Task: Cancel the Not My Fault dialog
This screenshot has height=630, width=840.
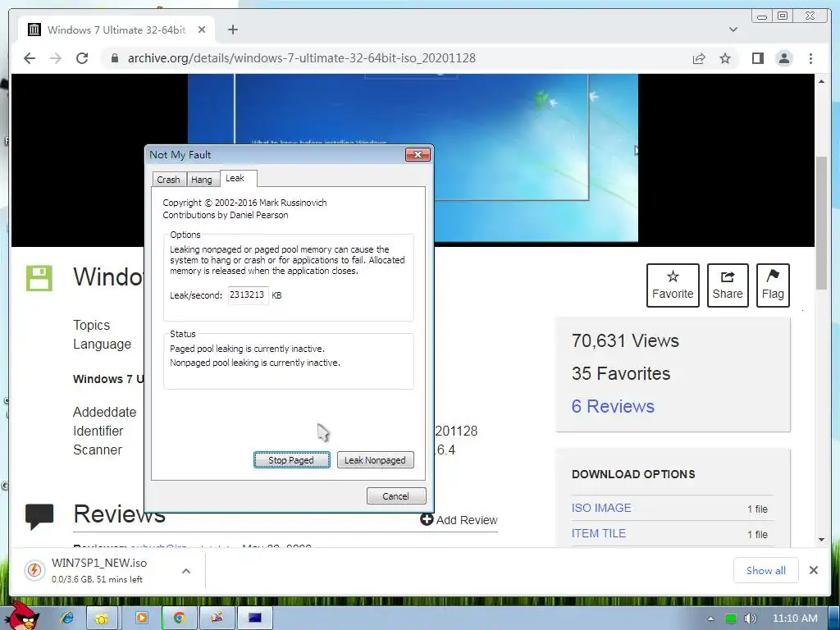Action: click(396, 496)
